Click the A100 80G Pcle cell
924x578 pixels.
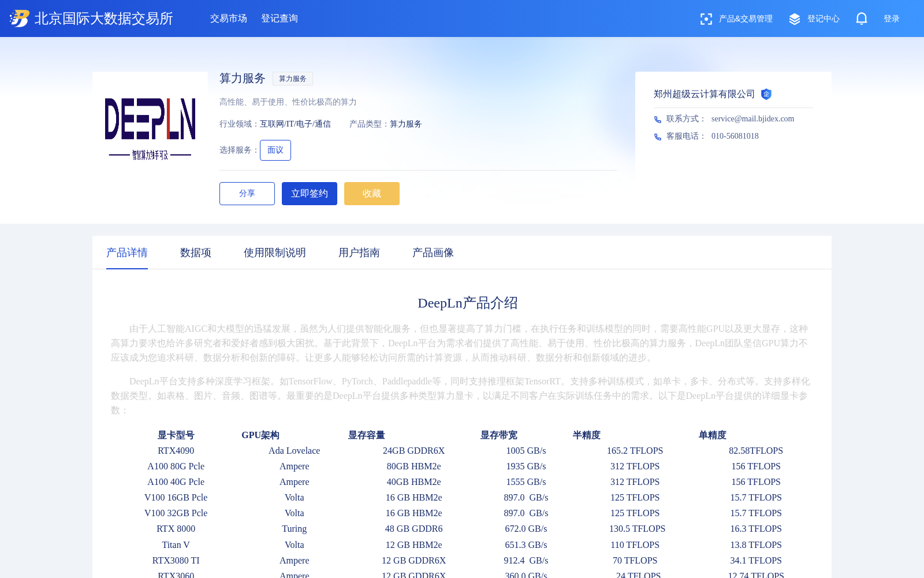[x=176, y=466]
